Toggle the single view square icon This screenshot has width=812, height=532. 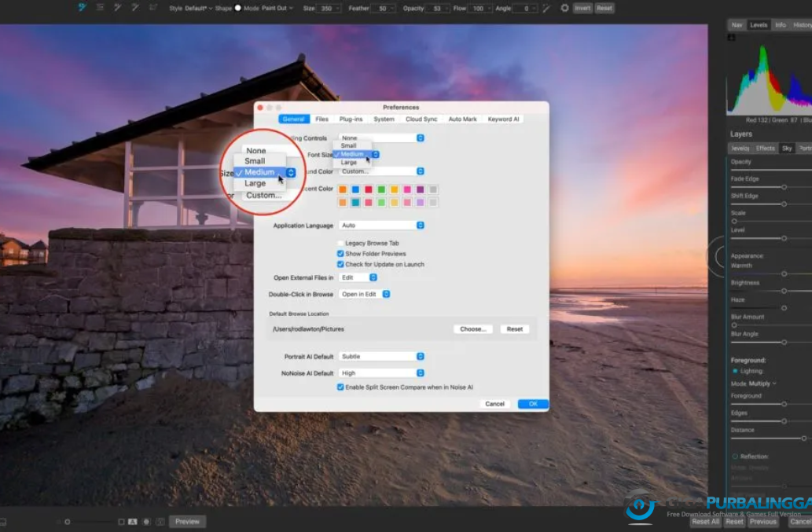coord(121,522)
